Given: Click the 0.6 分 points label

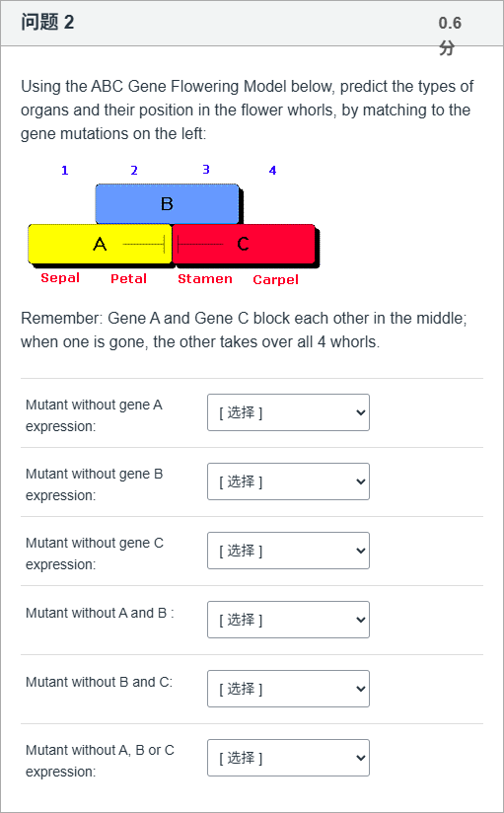Looking at the screenshot, I should click(450, 36).
